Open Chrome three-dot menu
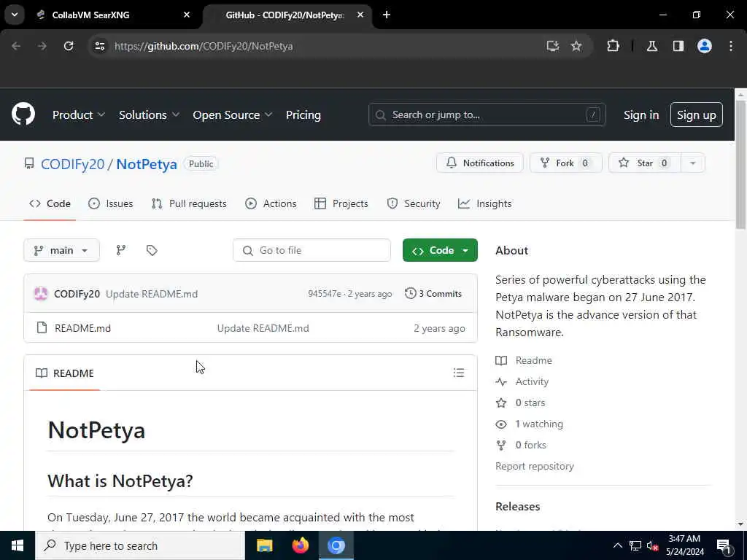 click(x=731, y=46)
